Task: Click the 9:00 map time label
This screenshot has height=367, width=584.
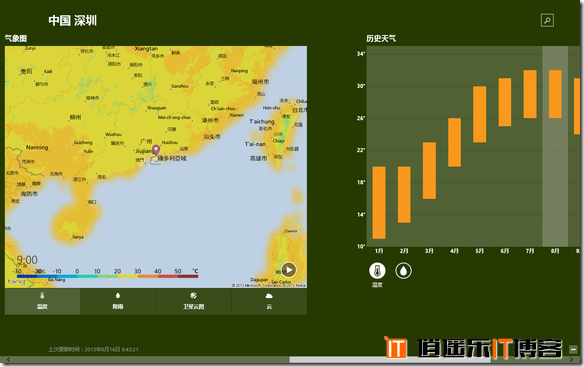Action: pyautogui.click(x=27, y=260)
